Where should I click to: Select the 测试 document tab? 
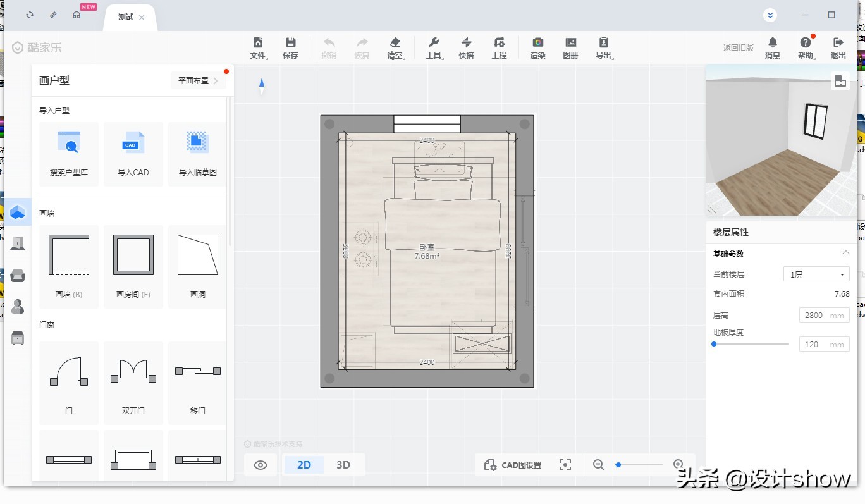click(126, 17)
